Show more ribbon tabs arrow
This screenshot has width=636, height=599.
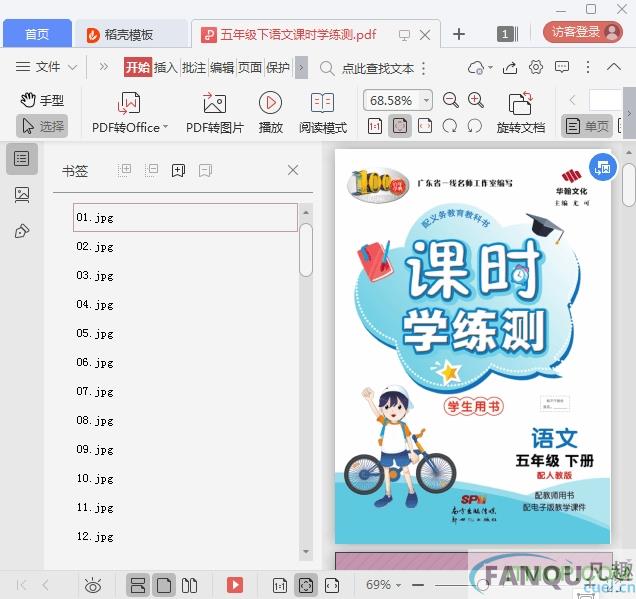tap(301, 67)
